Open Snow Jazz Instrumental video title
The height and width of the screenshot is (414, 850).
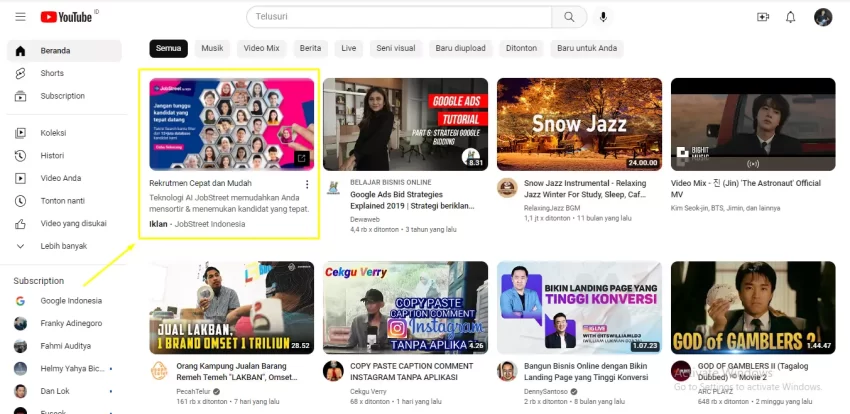click(x=585, y=189)
